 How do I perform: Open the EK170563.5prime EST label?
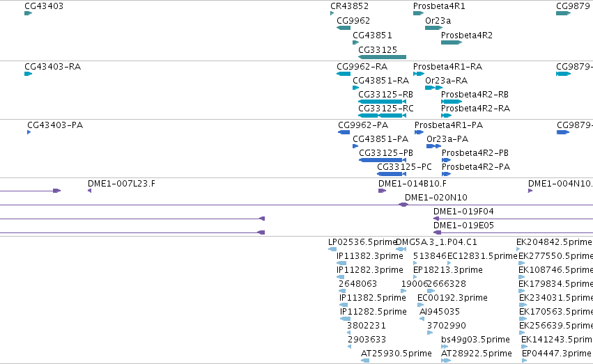(556, 312)
